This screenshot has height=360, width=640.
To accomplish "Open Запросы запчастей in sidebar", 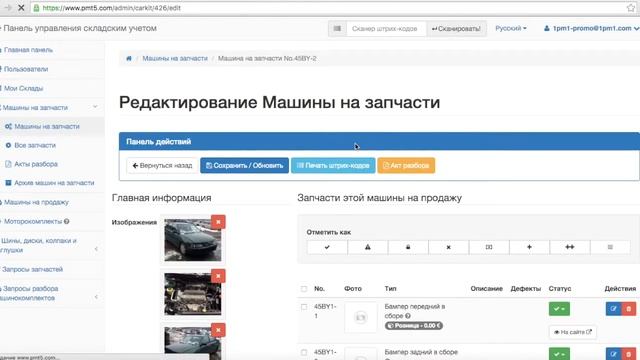I will [32, 269].
